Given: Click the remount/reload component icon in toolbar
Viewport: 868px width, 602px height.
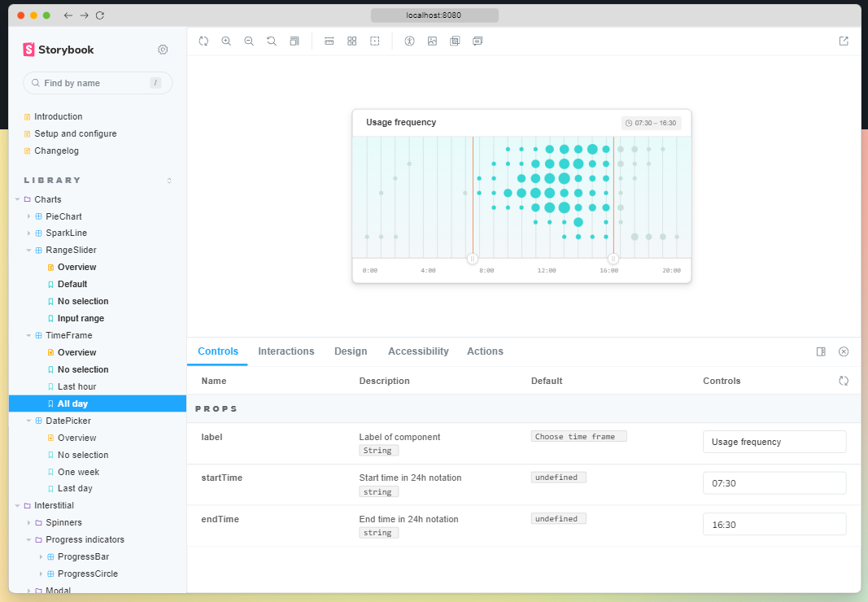Looking at the screenshot, I should click(203, 41).
